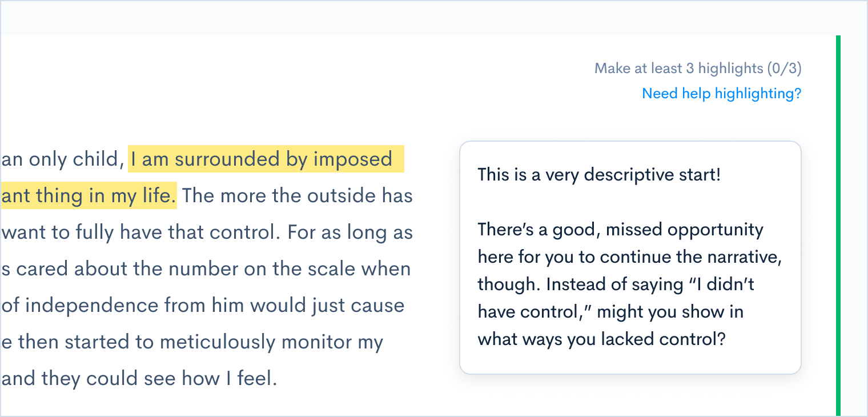The height and width of the screenshot is (417, 868).
Task: Click highlighted phrase "ant thing in my life."
Action: [88, 196]
